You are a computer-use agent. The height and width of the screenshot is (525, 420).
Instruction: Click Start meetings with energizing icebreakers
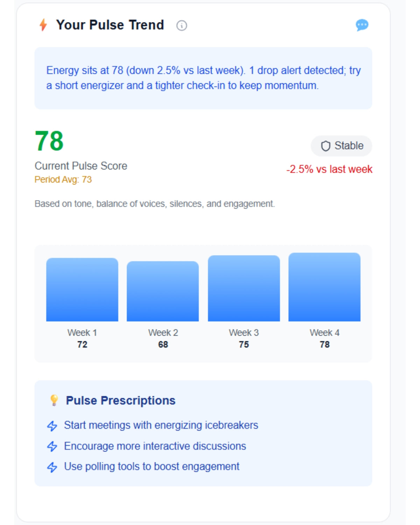[161, 425]
